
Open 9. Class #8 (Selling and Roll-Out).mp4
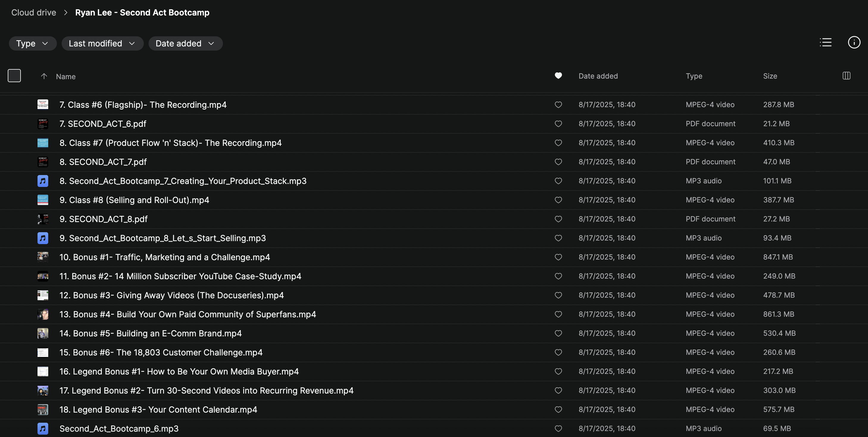pyautogui.click(x=134, y=200)
